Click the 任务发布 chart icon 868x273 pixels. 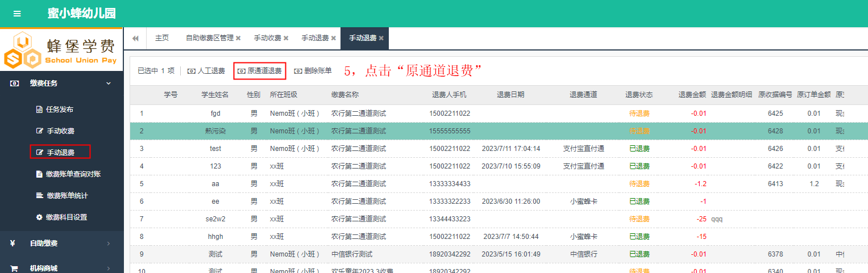39,110
